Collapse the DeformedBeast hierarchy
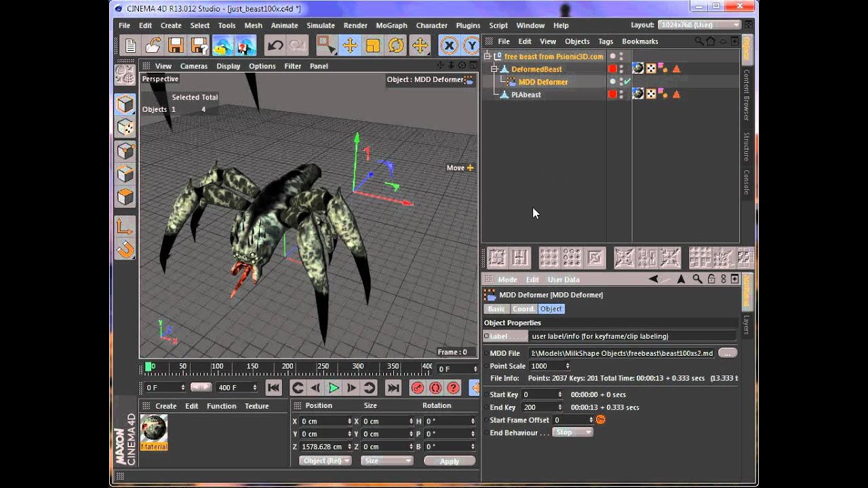Screen dimensions: 868x488 pos(494,69)
